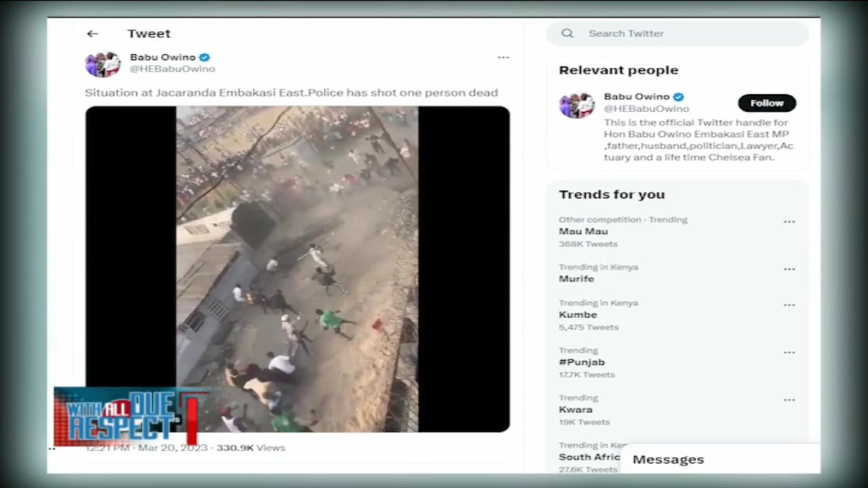Open the Murife trend

(x=576, y=279)
